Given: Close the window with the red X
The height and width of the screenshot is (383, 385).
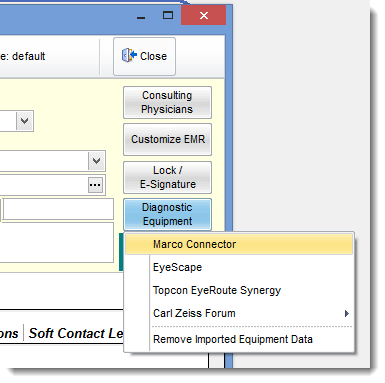Looking at the screenshot, I should pyautogui.click(x=204, y=15).
